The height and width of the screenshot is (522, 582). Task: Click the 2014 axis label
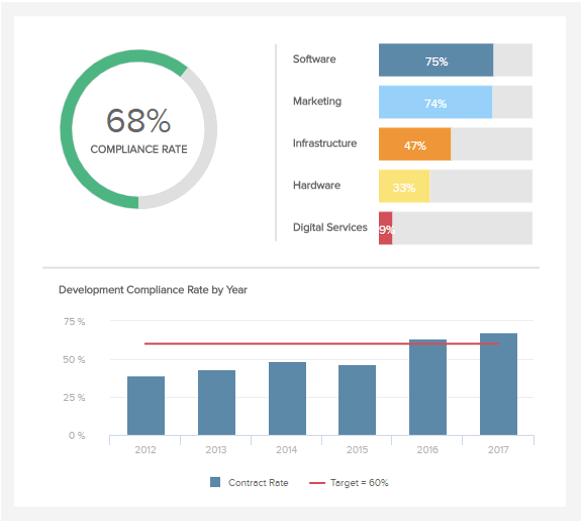coord(287,450)
